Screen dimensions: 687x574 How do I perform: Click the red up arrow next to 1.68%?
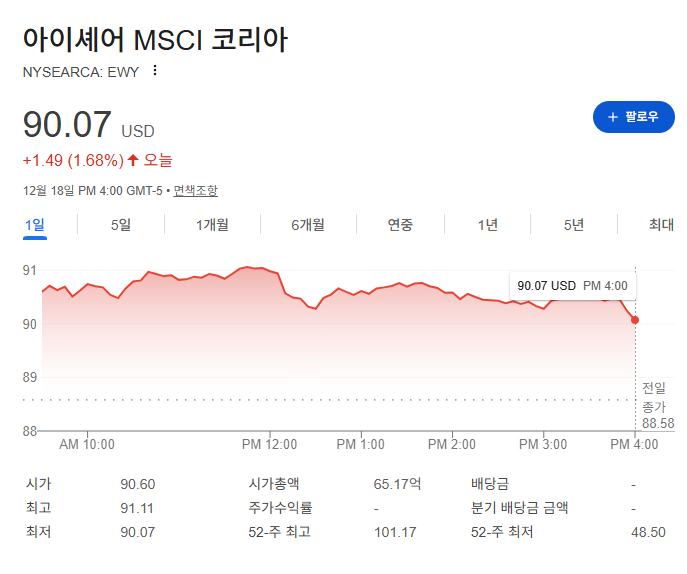tap(133, 160)
